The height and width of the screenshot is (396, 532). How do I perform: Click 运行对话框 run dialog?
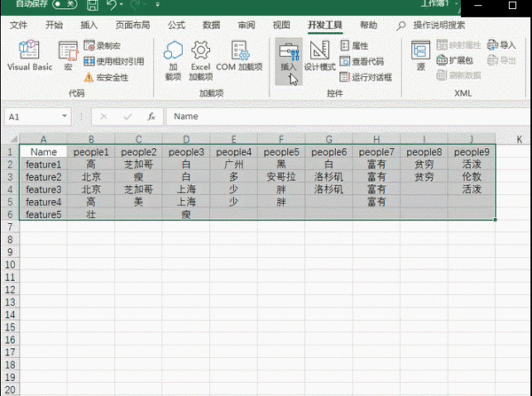(365, 77)
